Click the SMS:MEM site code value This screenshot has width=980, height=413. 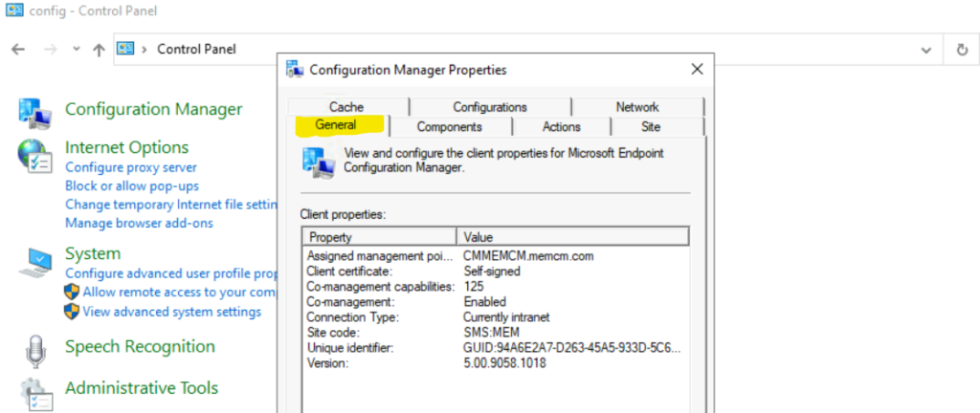coord(492,333)
